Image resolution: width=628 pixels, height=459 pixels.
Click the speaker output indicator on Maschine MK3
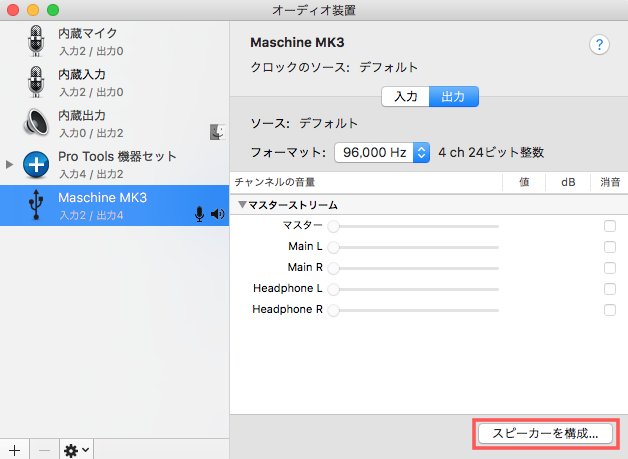click(x=217, y=214)
